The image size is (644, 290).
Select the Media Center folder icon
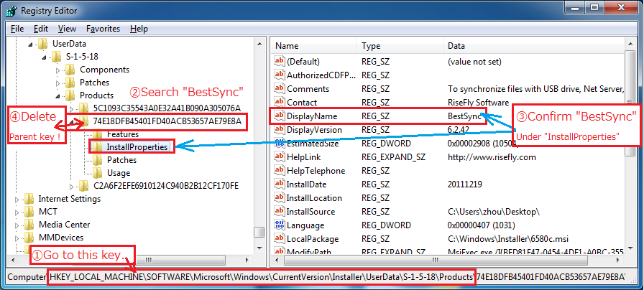click(29, 225)
